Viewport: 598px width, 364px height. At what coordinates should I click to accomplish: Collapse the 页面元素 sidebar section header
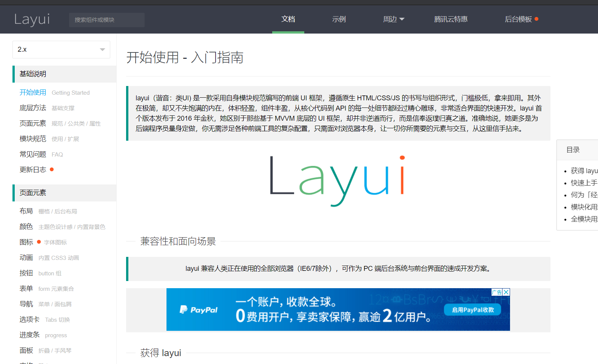pos(64,193)
